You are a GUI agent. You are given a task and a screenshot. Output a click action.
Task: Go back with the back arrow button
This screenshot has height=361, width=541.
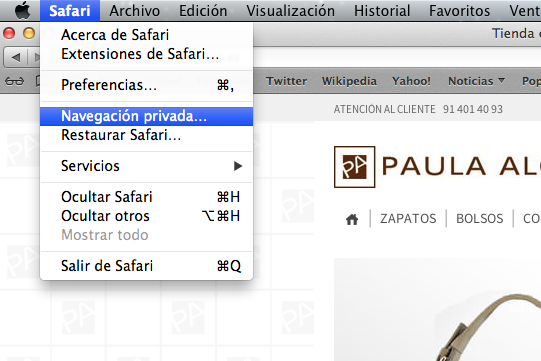[16, 57]
